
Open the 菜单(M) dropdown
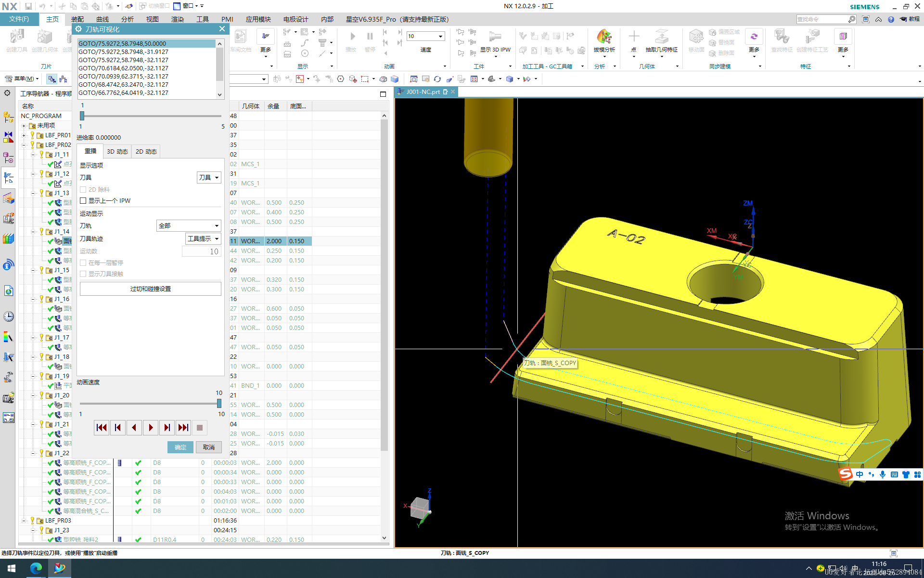tap(22, 79)
